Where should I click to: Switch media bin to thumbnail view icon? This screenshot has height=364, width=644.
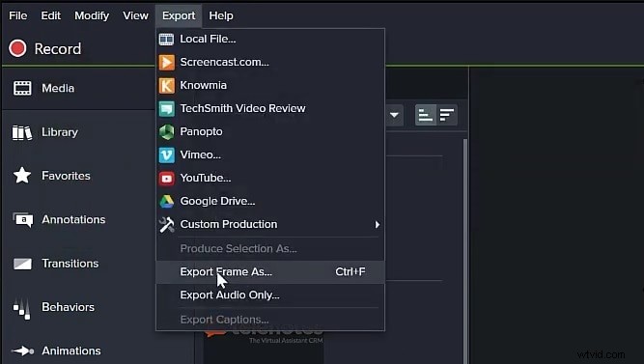[x=426, y=115]
